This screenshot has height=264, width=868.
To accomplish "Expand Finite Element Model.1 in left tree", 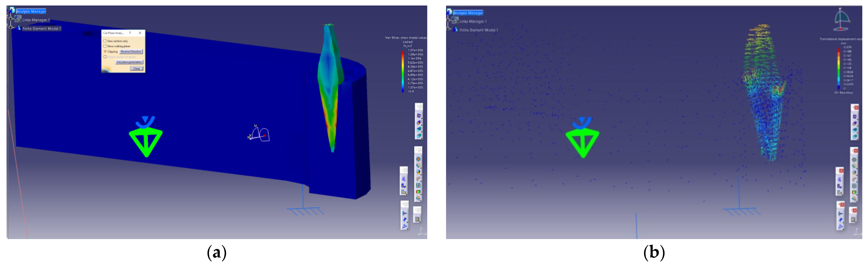I will (x=11, y=27).
